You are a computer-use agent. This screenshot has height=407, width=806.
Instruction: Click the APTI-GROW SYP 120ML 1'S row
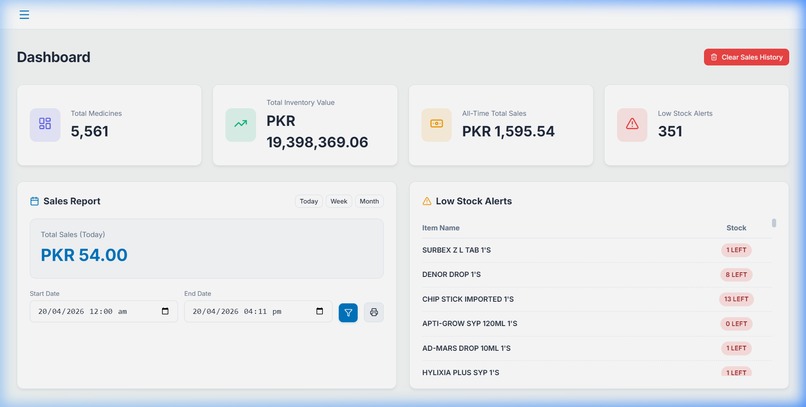coord(597,324)
